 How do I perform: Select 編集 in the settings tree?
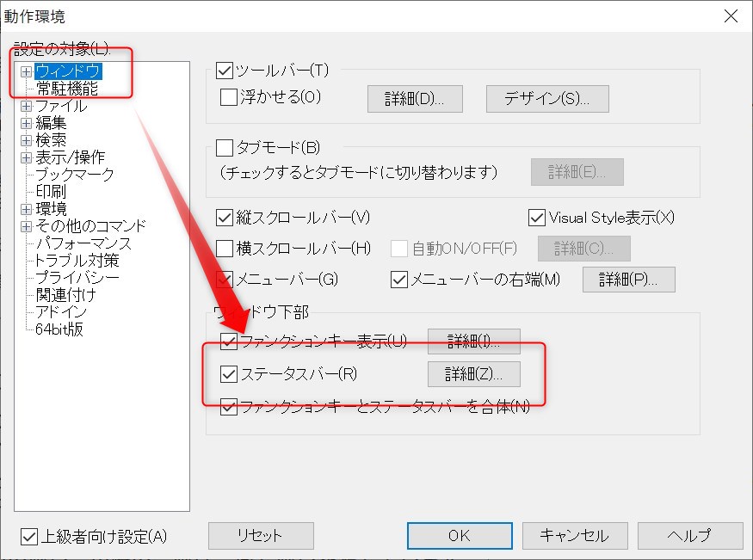51,123
